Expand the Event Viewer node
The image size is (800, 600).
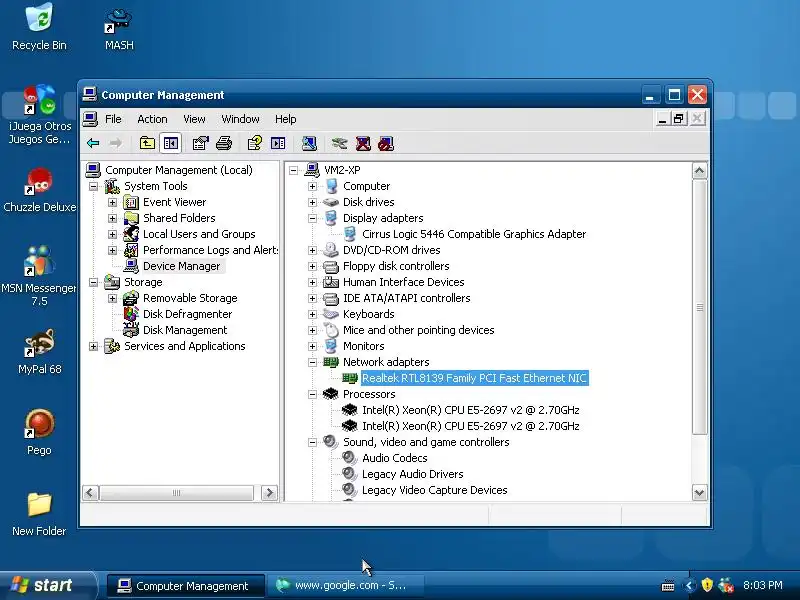coord(112,202)
